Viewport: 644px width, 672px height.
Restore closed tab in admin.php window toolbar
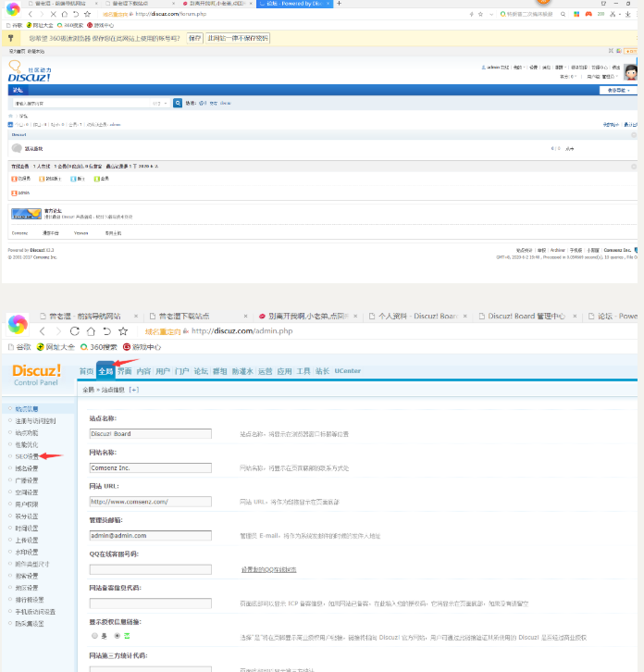coord(106,331)
